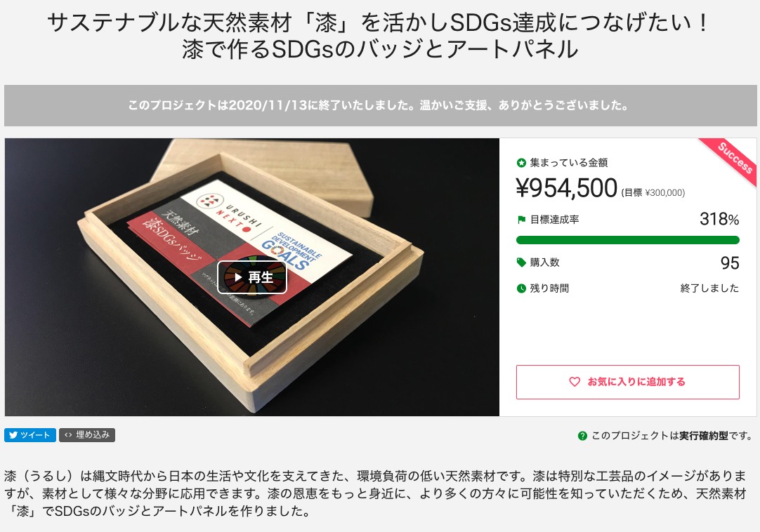The width and height of the screenshot is (760, 532).
Task: Click the pink Success ribbon
Action: (733, 159)
